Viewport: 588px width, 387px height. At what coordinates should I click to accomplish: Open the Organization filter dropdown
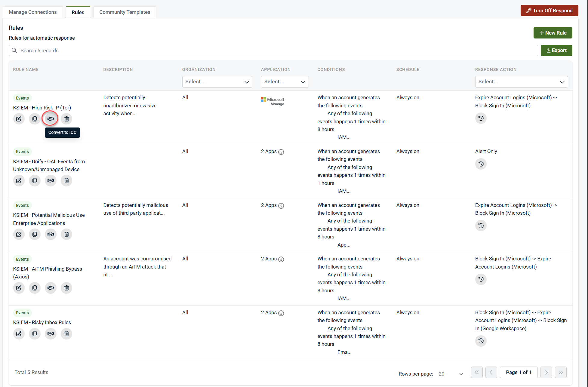point(217,82)
